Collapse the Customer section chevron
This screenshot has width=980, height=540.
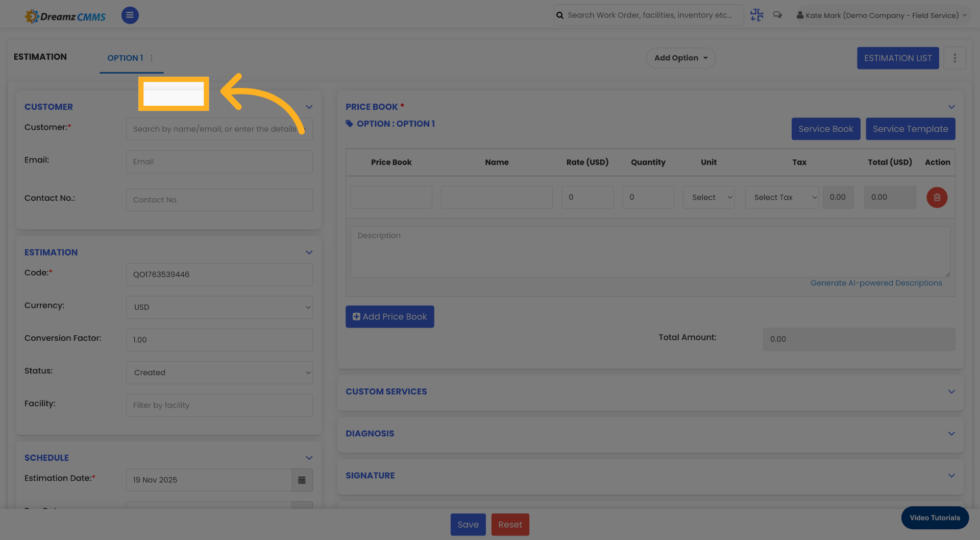click(309, 107)
